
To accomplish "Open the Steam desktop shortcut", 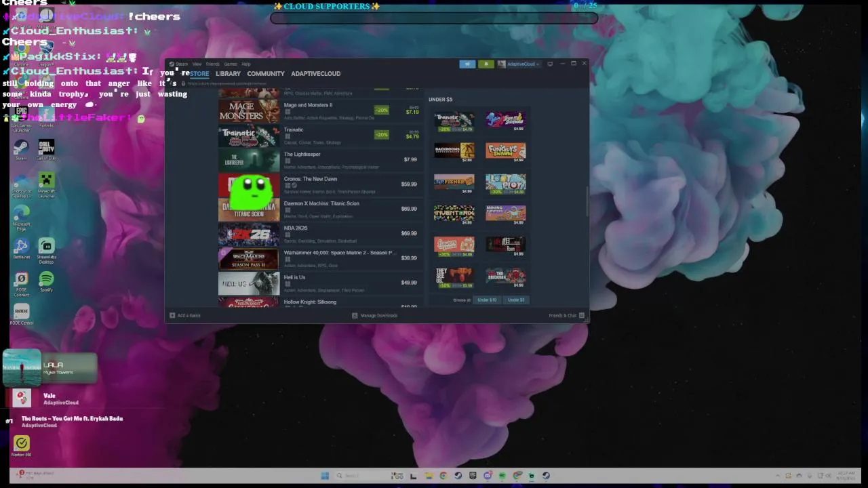I will click(21, 148).
